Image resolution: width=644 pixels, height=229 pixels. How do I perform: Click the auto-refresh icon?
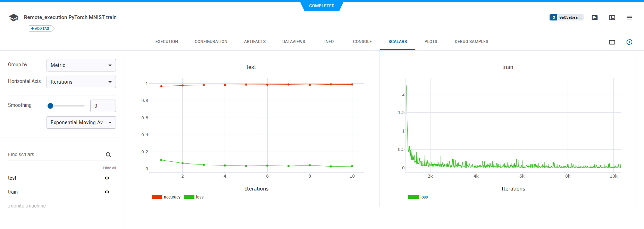629,42
